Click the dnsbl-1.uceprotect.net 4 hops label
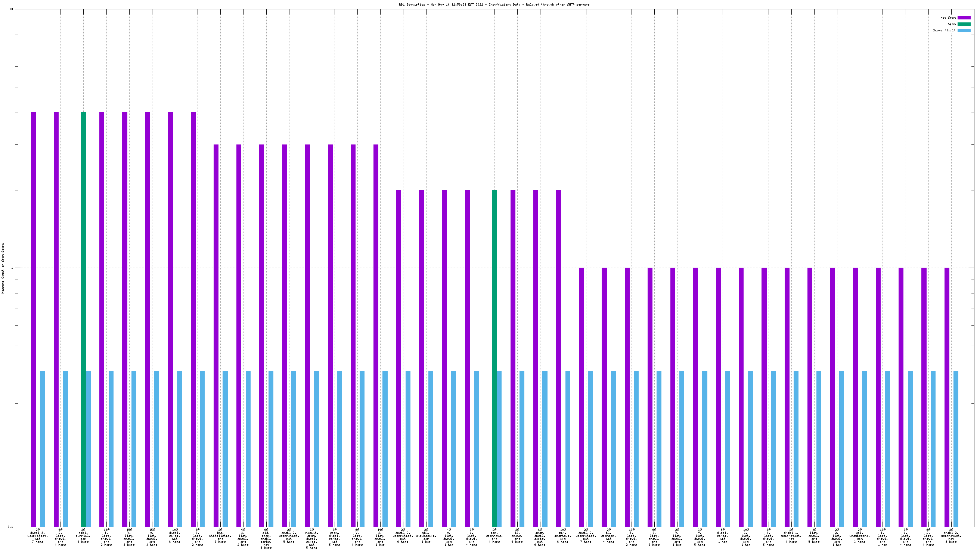The height and width of the screenshot is (551, 980). [791, 536]
